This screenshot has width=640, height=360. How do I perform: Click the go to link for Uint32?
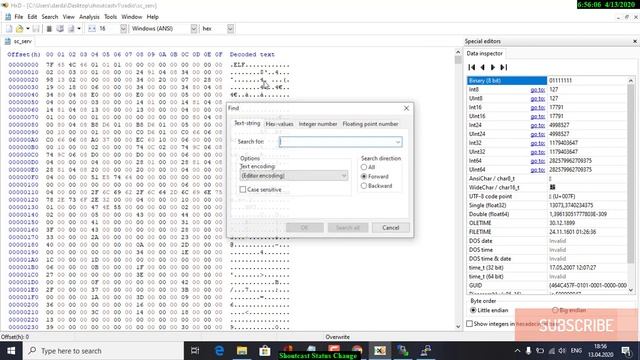point(538,152)
